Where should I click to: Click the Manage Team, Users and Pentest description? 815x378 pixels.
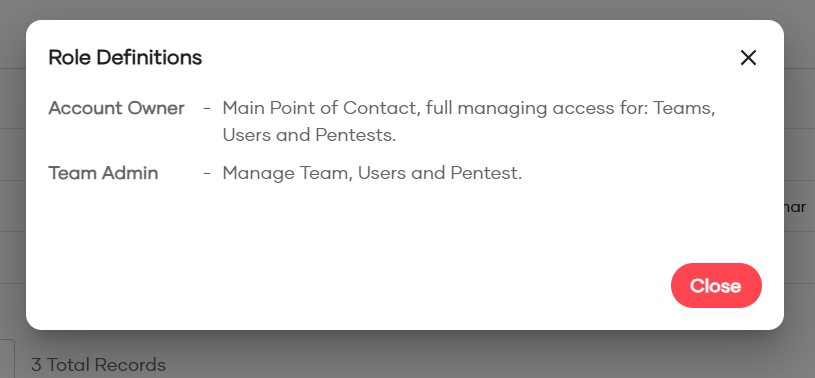(x=372, y=173)
